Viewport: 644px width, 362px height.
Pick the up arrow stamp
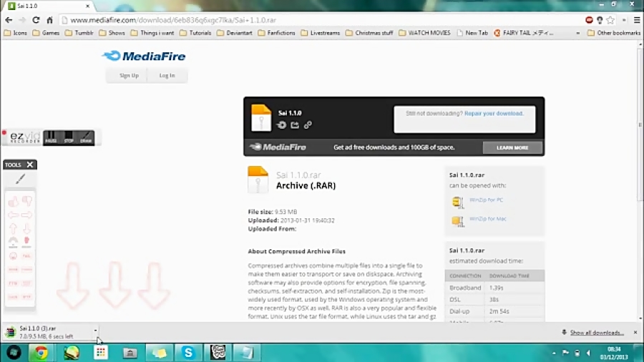click(13, 228)
